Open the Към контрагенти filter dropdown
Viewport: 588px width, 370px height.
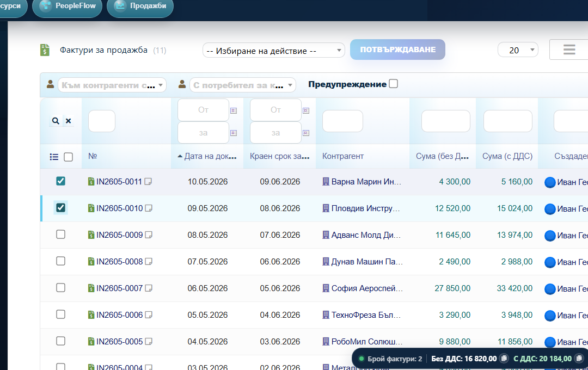point(112,85)
